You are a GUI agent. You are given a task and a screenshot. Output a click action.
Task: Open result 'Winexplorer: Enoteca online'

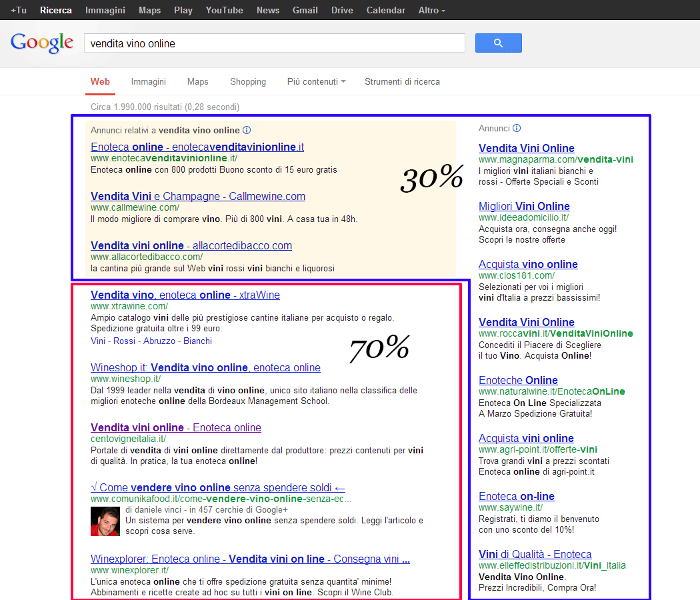(x=250, y=559)
